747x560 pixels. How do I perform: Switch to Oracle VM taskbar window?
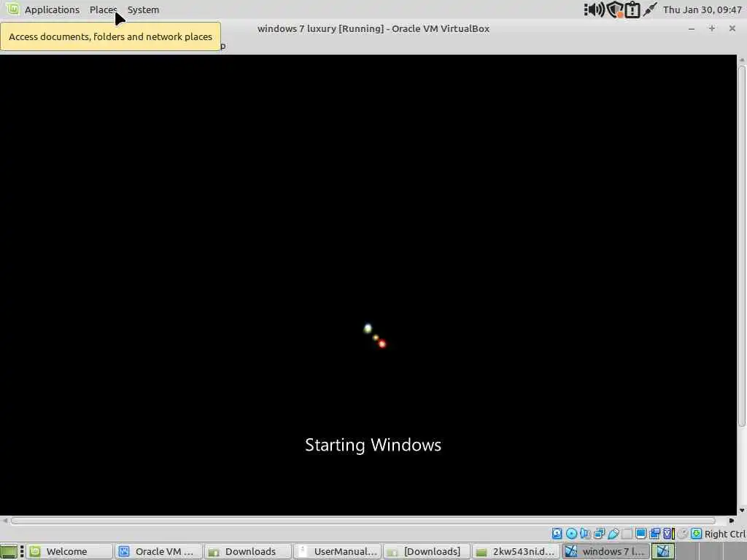pos(159,551)
